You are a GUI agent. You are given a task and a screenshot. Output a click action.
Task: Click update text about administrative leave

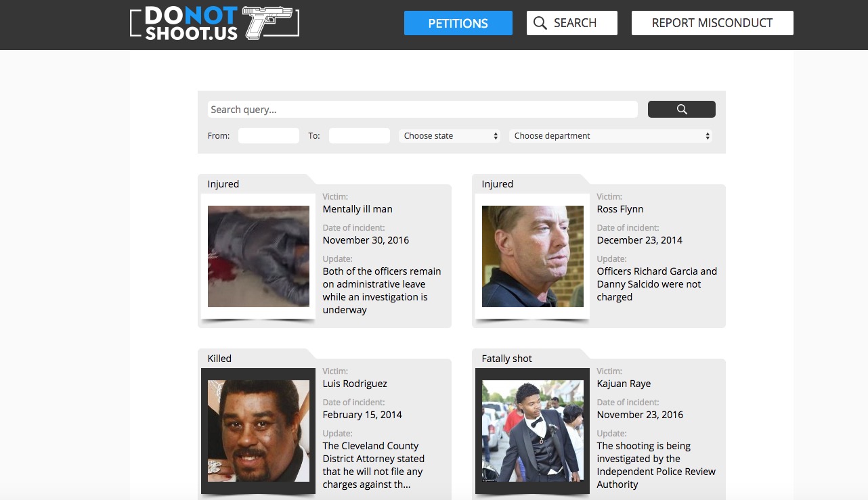point(382,290)
